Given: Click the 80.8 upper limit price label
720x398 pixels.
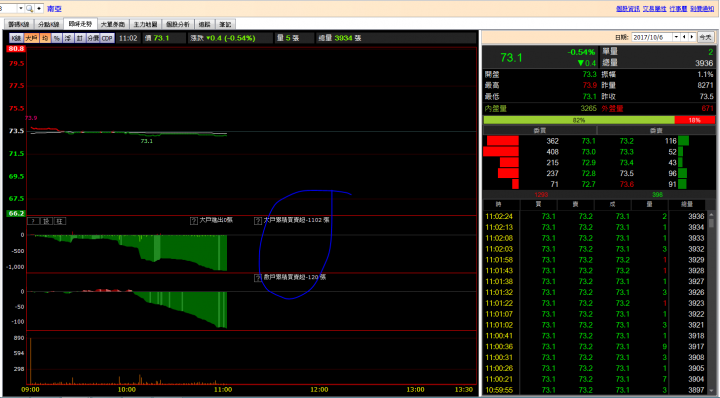Looking at the screenshot, I should 16,48.
